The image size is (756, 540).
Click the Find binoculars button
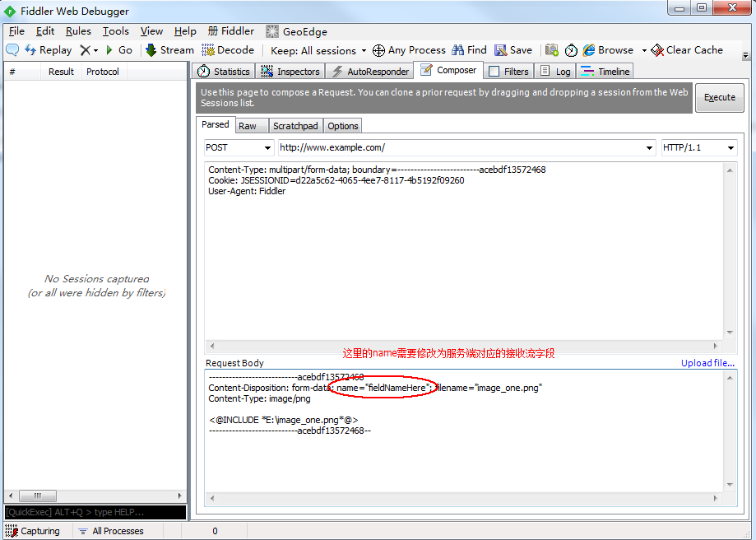[469, 50]
